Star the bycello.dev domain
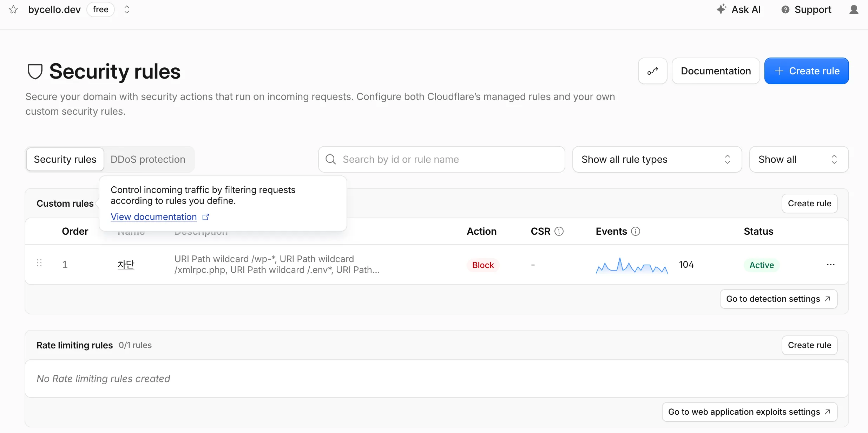Viewport: 868px width, 433px height. point(13,9)
